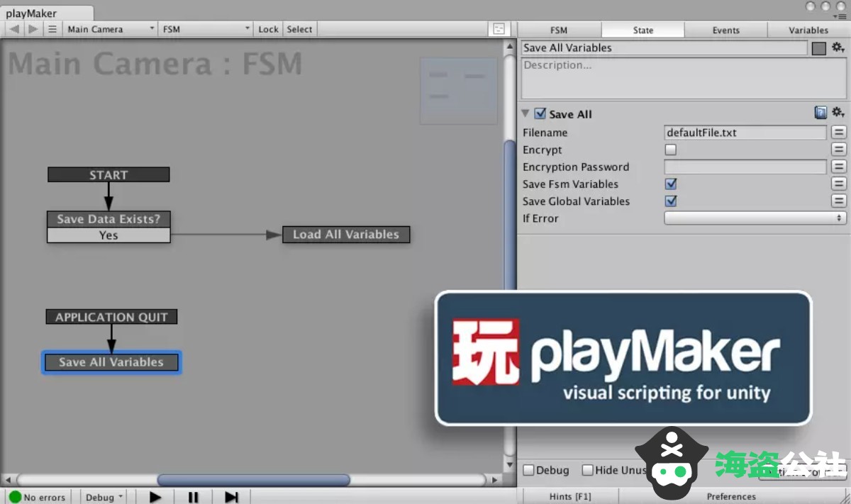Click the graph scroll right arrow
This screenshot has height=504, width=851.
[496, 480]
